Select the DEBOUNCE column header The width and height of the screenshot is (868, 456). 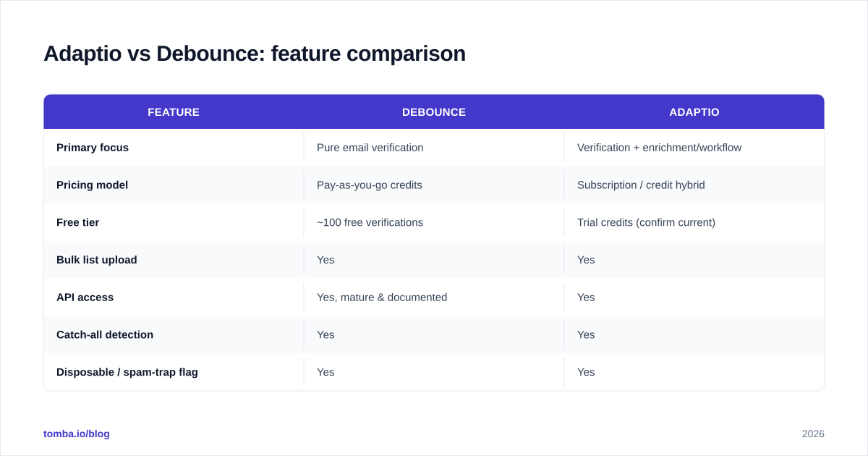(434, 112)
